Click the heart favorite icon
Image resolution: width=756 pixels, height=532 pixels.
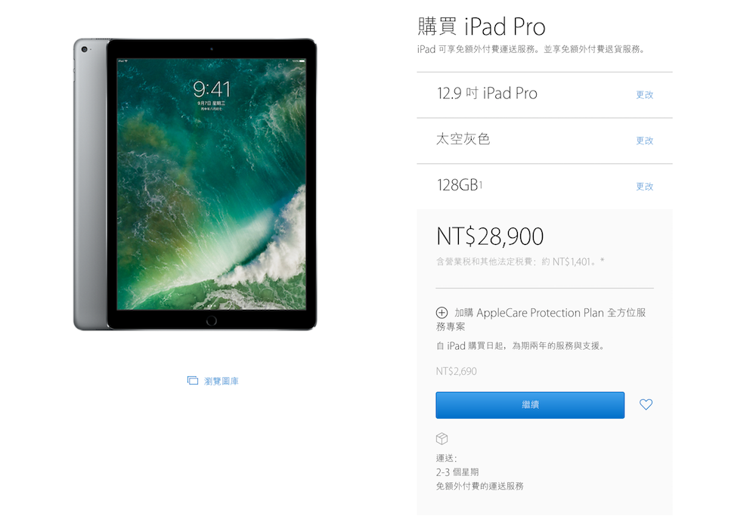pyautogui.click(x=646, y=404)
